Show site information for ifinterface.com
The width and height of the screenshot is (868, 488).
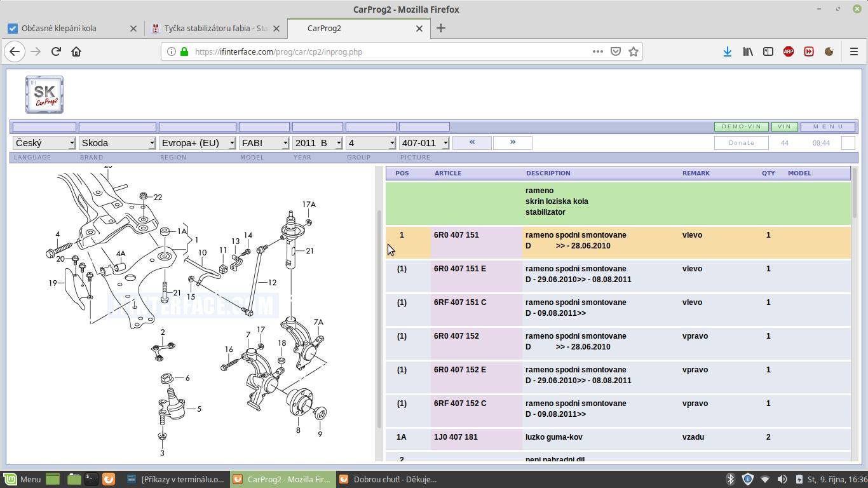(172, 51)
